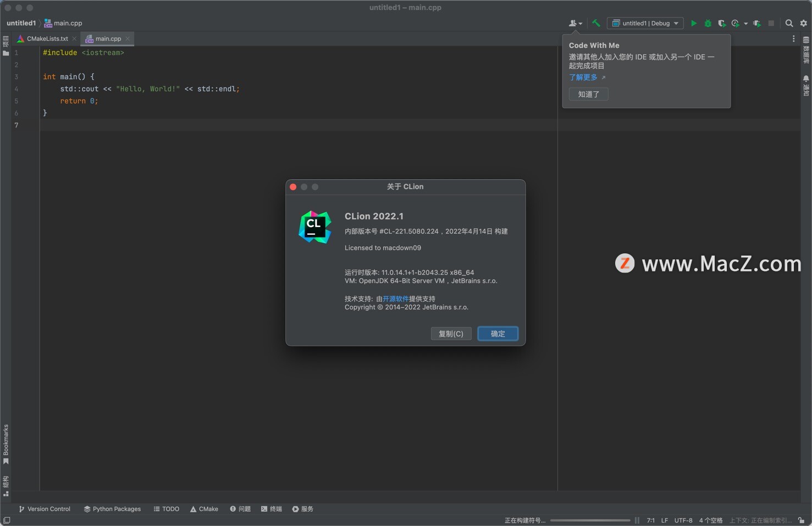Click line number 5 in the gutter

click(16, 101)
